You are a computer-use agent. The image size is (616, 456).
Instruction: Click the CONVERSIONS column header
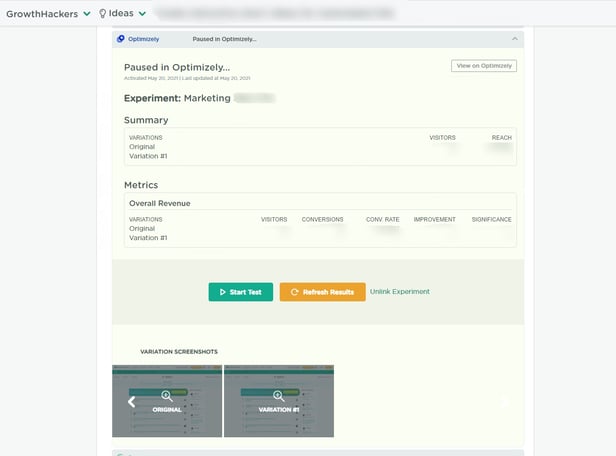point(323,219)
